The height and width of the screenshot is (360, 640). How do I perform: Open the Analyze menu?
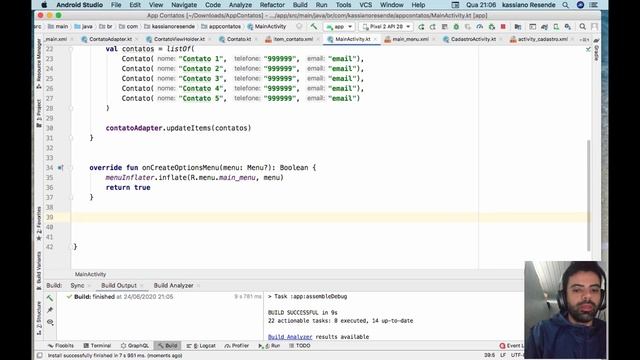pos(240,5)
